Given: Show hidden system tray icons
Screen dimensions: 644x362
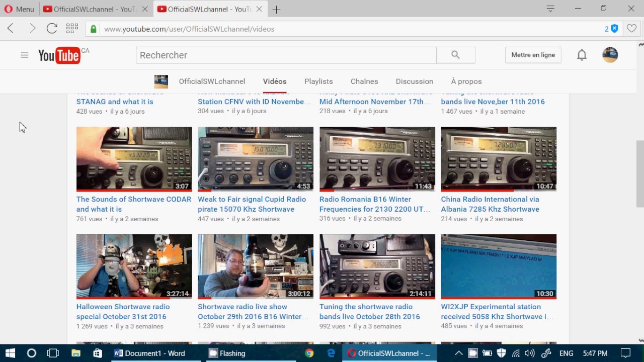Looking at the screenshot, I should [458, 353].
